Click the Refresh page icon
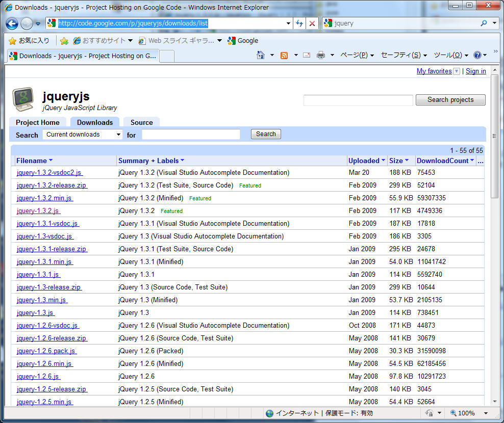This screenshot has height=423, width=504. (x=299, y=23)
